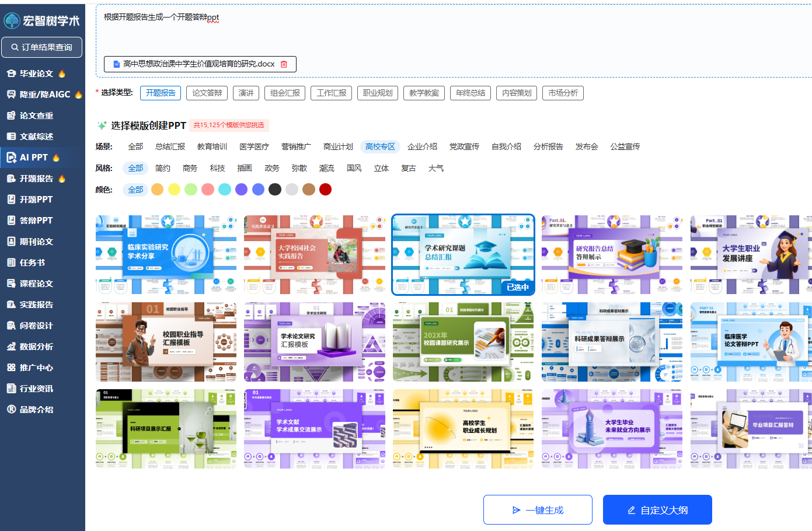Pick the 教学教案 type option
Viewport: 812px width, 531px height.
tap(424, 93)
